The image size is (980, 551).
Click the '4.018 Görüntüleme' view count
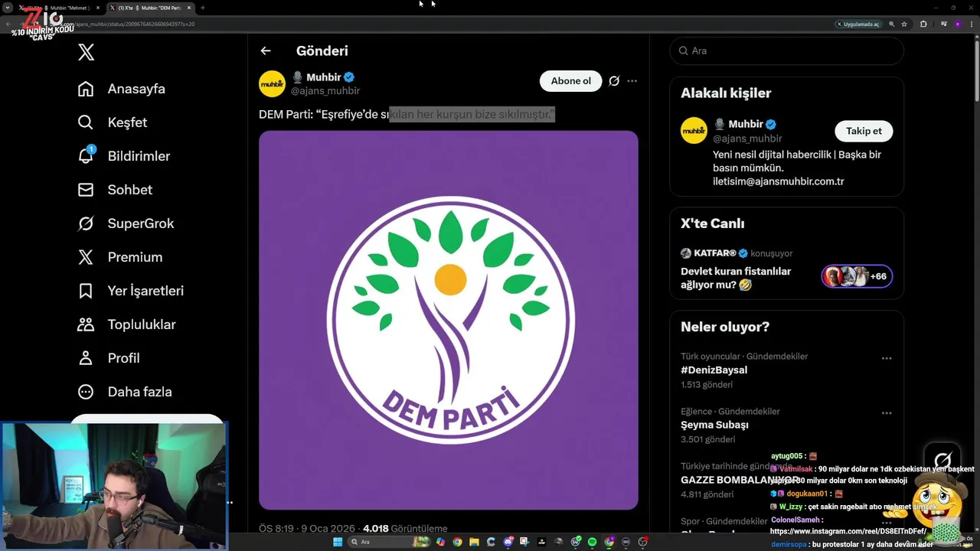pyautogui.click(x=405, y=529)
